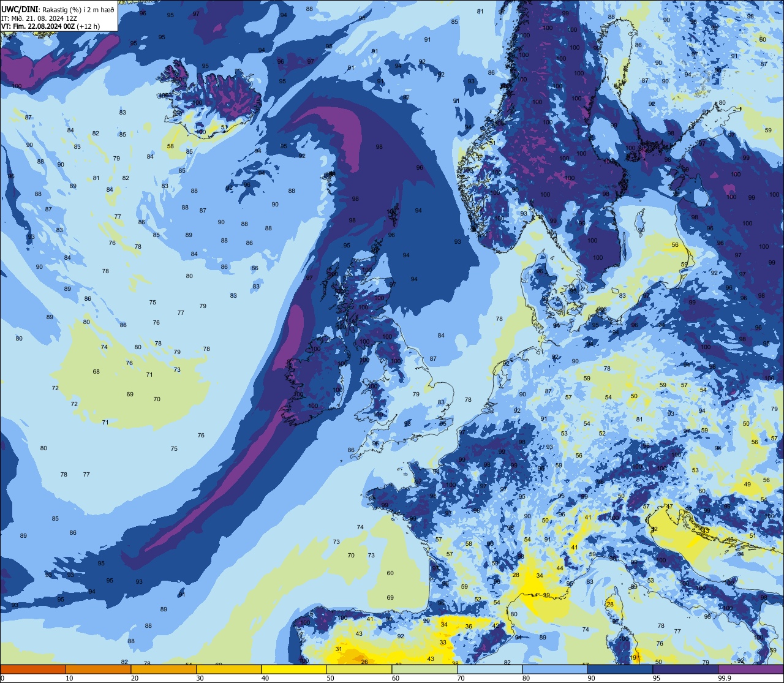The width and height of the screenshot is (784, 683).
Task: Click the yellow-green 50–60 legend swatch
Action: coord(359,669)
